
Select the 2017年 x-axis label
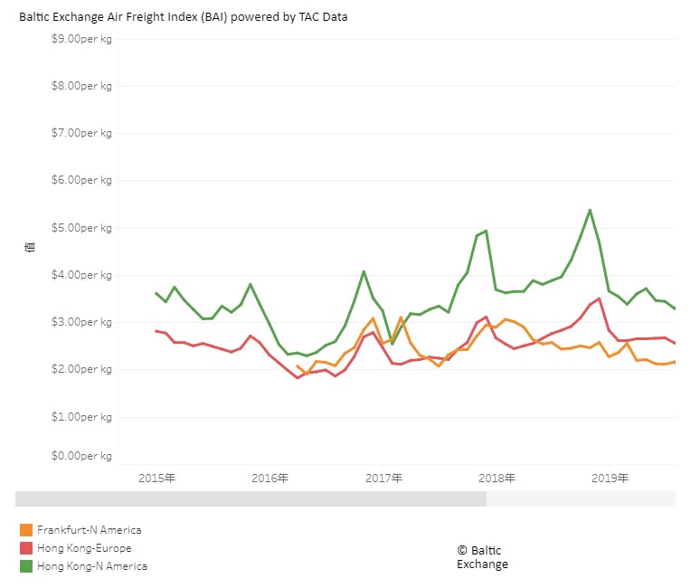point(383,478)
